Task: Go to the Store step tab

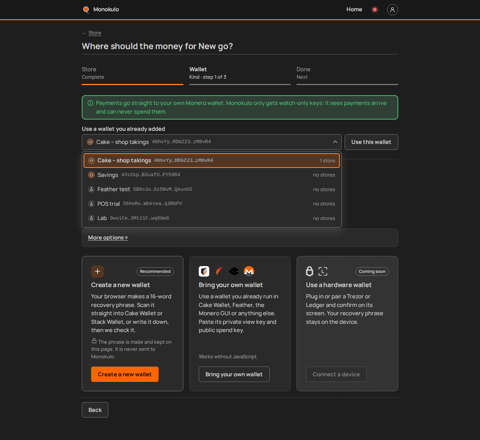Action: point(132,75)
